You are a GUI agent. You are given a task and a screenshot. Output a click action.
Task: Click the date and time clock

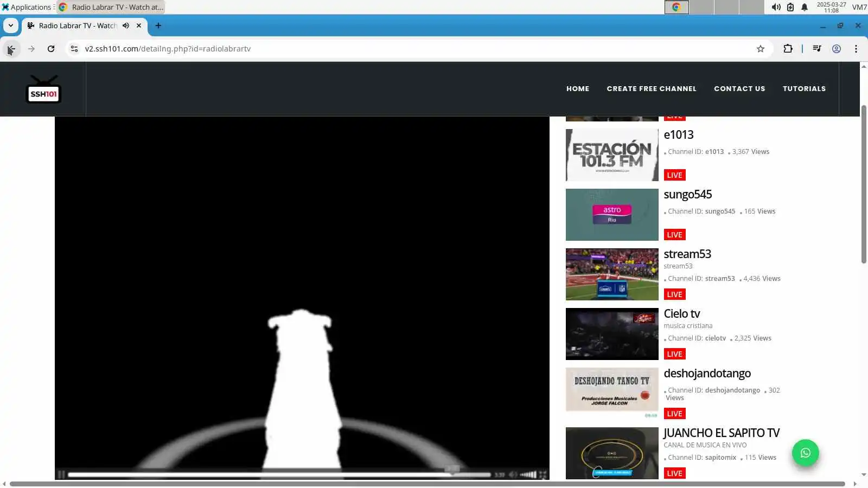[831, 7]
